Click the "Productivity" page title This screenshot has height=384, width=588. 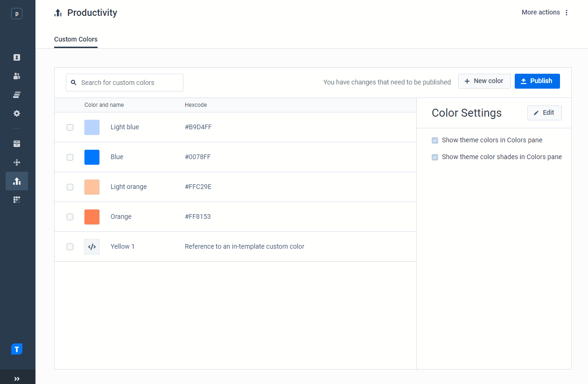point(92,13)
